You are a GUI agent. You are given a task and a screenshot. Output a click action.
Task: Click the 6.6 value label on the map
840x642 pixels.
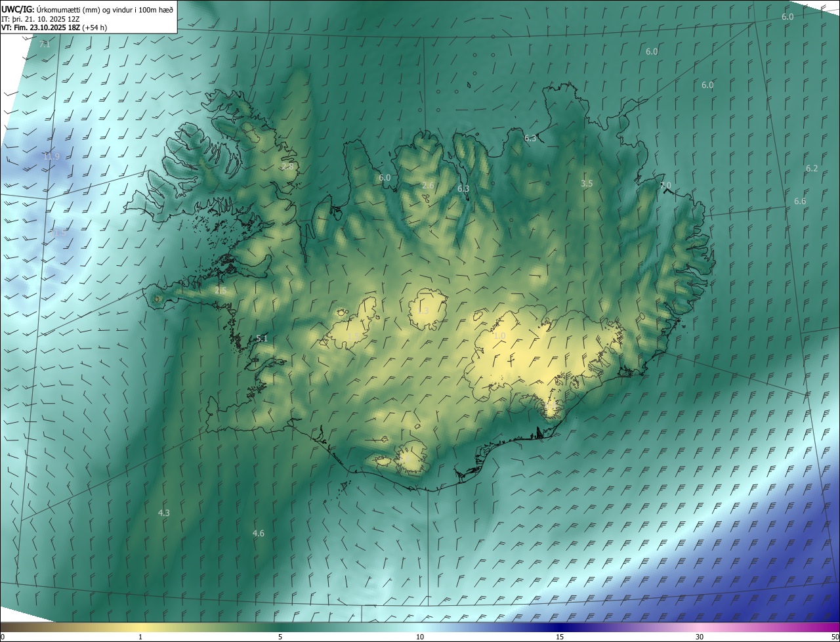[800, 201]
